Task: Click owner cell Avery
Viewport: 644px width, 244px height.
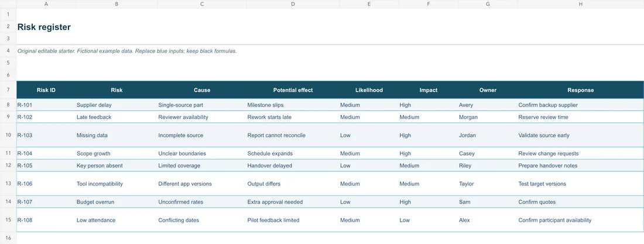Action: tap(488, 105)
